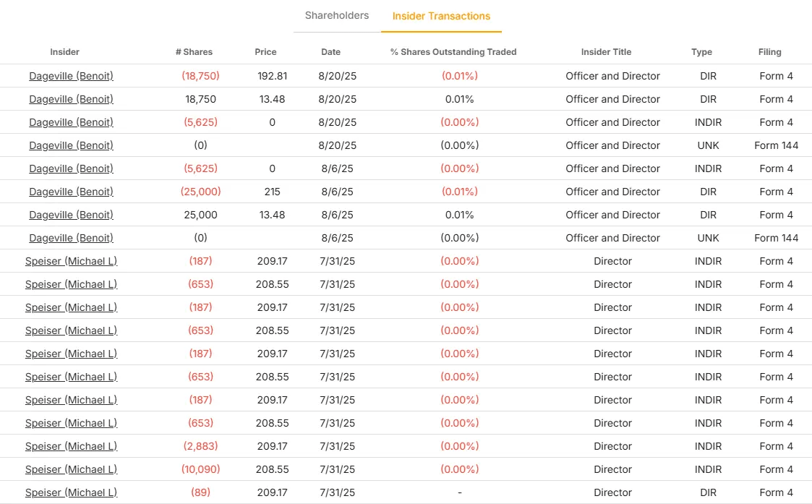Open Dageville link in the 215 price row
Image resolution: width=812 pixels, height=504 pixels.
click(x=71, y=192)
